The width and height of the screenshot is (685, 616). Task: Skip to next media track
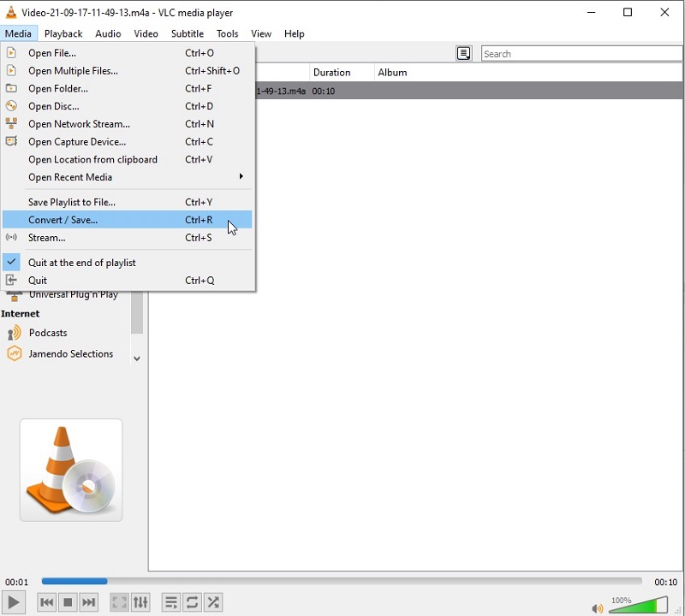click(89, 602)
